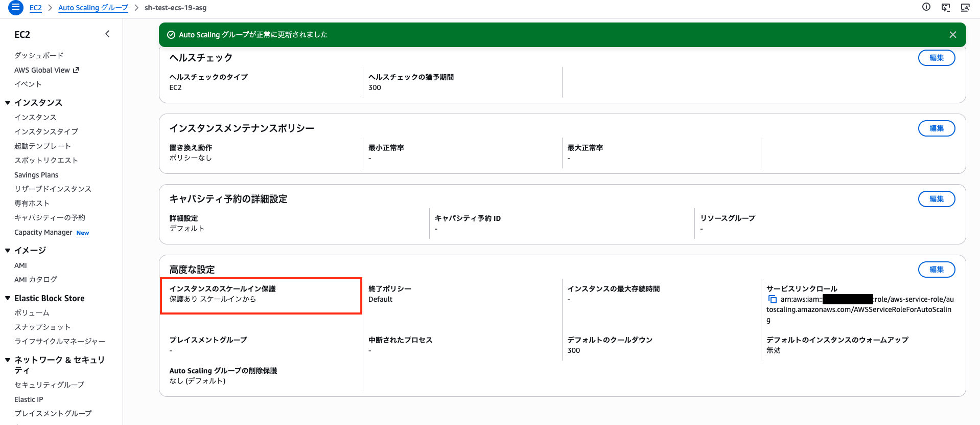Open Savings Plans in sidebar

coord(36,175)
